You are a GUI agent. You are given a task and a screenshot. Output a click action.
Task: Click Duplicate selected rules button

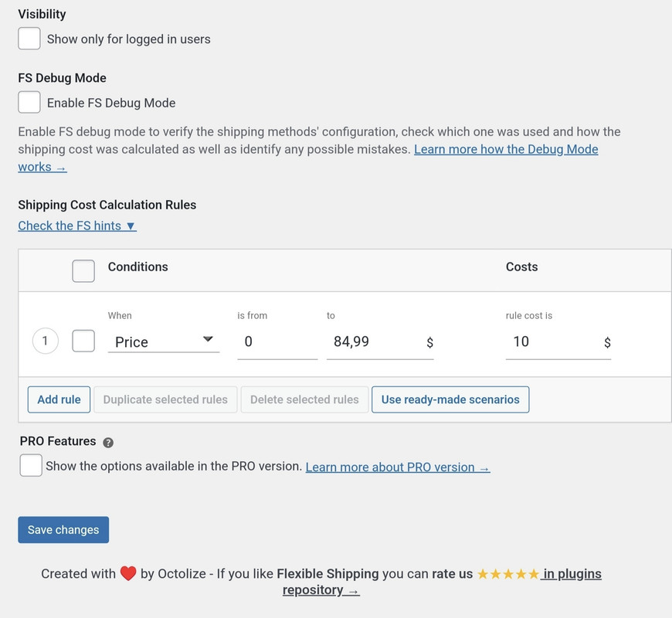[165, 399]
